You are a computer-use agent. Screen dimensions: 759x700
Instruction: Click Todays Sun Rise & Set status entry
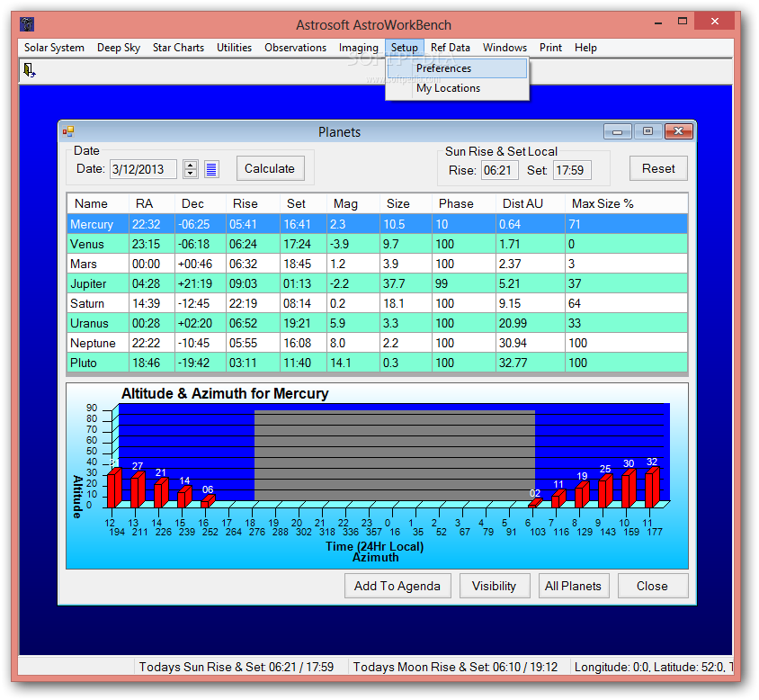click(x=237, y=667)
